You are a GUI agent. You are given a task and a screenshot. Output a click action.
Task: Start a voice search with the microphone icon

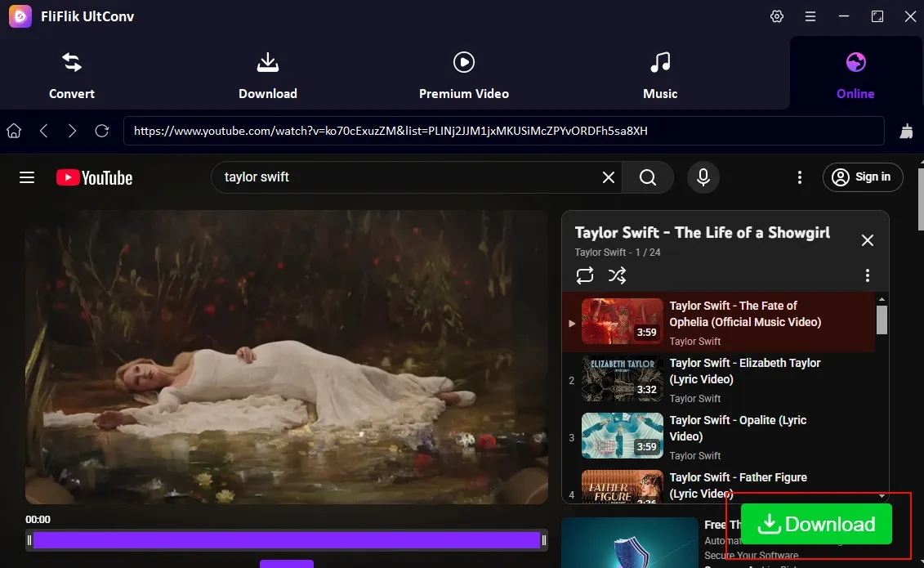coord(703,177)
